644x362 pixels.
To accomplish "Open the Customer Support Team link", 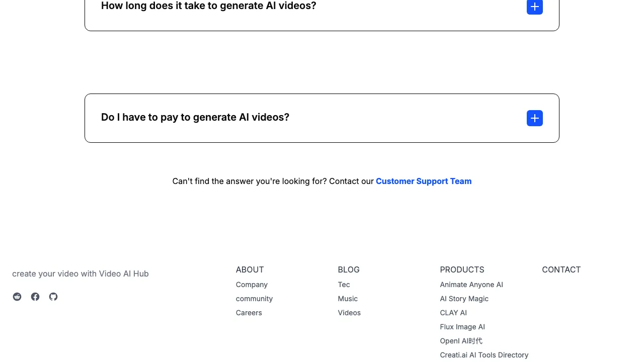I will coord(424,181).
